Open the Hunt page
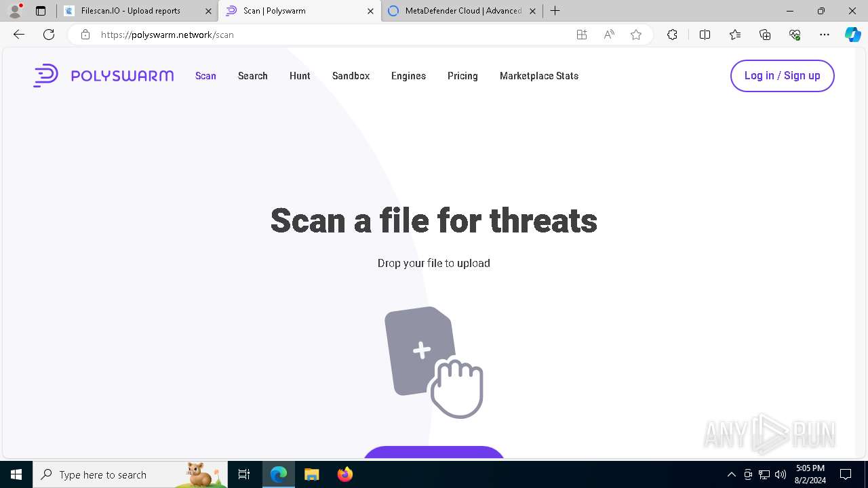Screen dimensions: 868x488 pyautogui.click(x=300, y=76)
